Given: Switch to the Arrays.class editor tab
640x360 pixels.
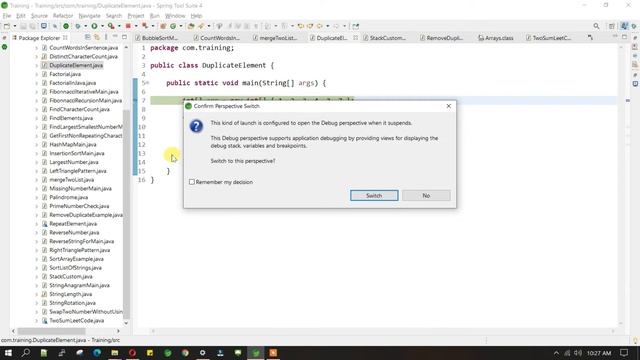Looking at the screenshot, I should [496, 38].
